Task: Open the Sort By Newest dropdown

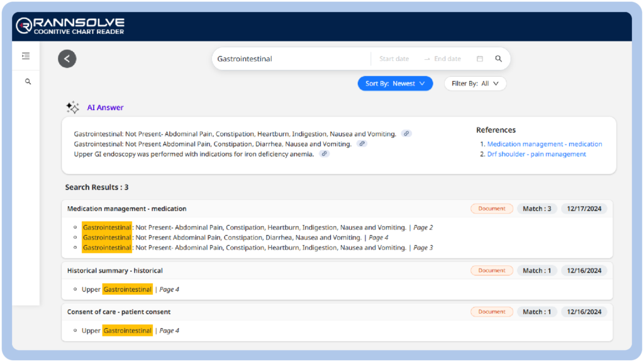Action: (395, 84)
